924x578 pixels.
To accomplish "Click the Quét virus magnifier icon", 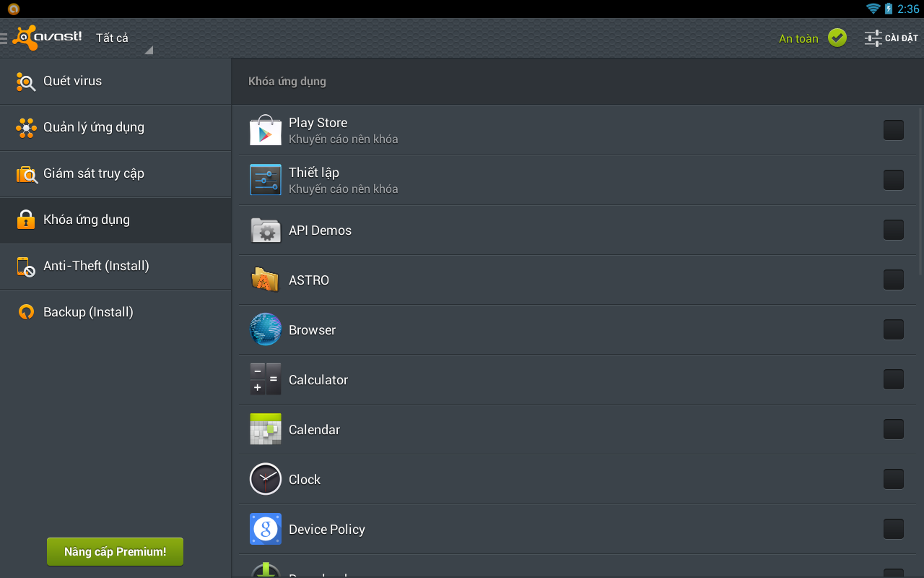I will [x=26, y=82].
